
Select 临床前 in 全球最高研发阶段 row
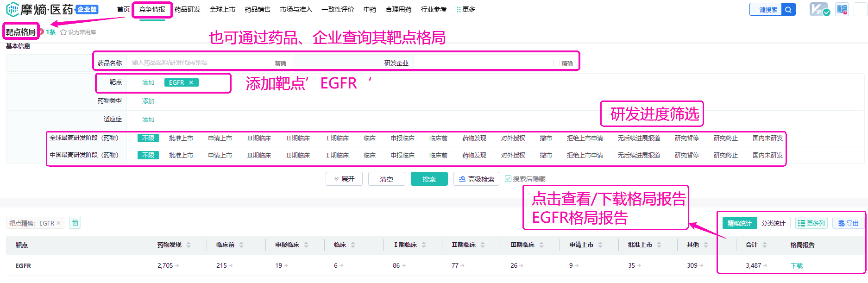[x=438, y=138]
